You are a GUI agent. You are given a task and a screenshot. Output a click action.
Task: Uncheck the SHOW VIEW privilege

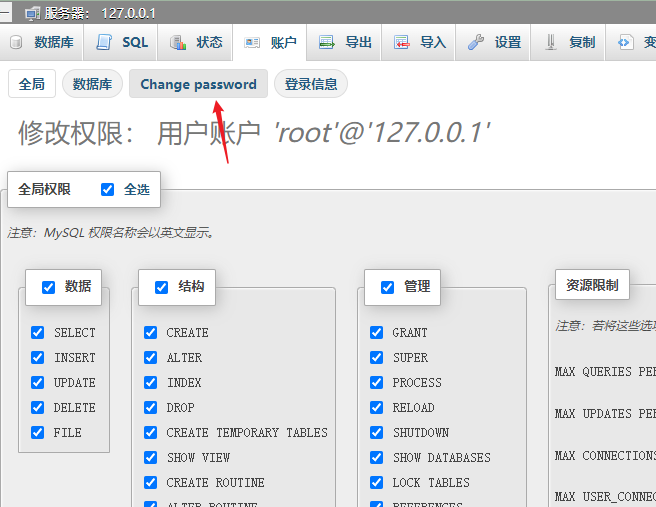(151, 457)
